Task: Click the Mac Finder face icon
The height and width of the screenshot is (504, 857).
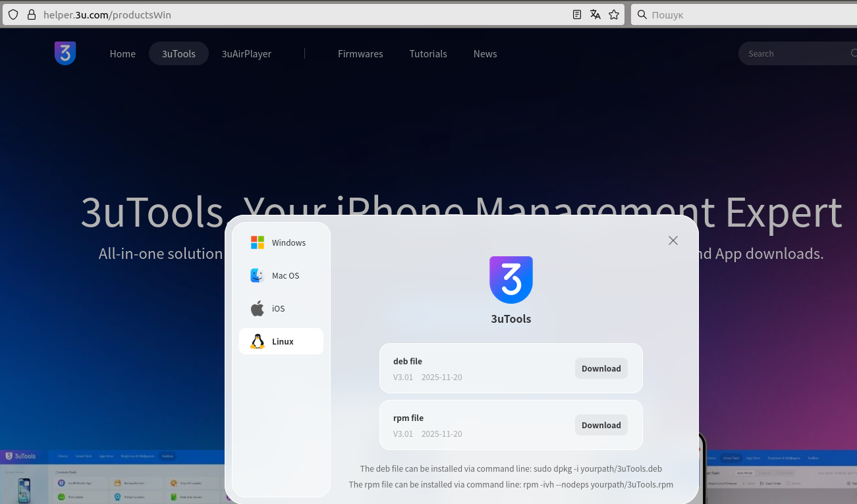Action: click(x=258, y=275)
